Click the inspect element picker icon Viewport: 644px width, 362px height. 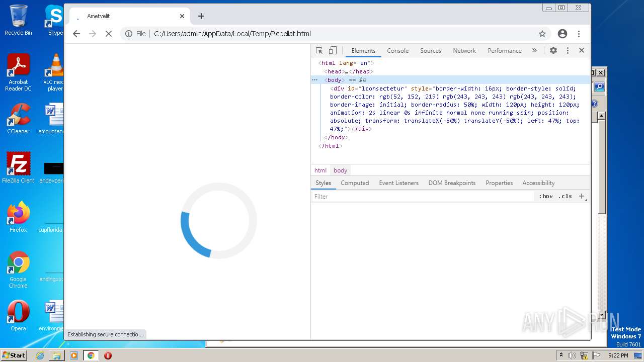[319, 50]
